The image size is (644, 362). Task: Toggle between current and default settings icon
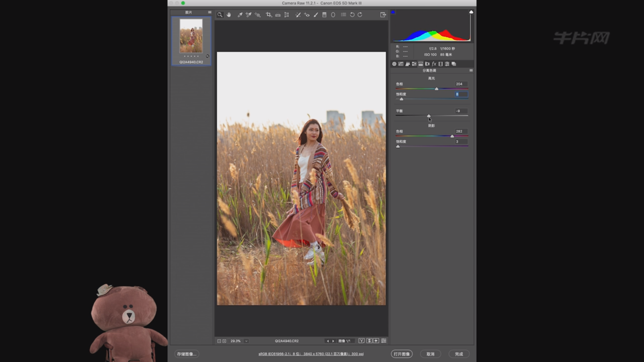point(384,341)
